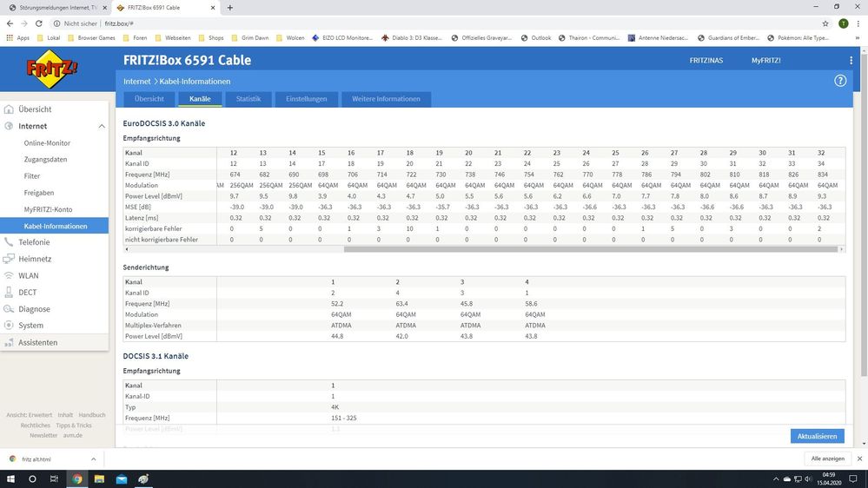Click the Diagnose icon in sidebar

pyautogui.click(x=9, y=309)
